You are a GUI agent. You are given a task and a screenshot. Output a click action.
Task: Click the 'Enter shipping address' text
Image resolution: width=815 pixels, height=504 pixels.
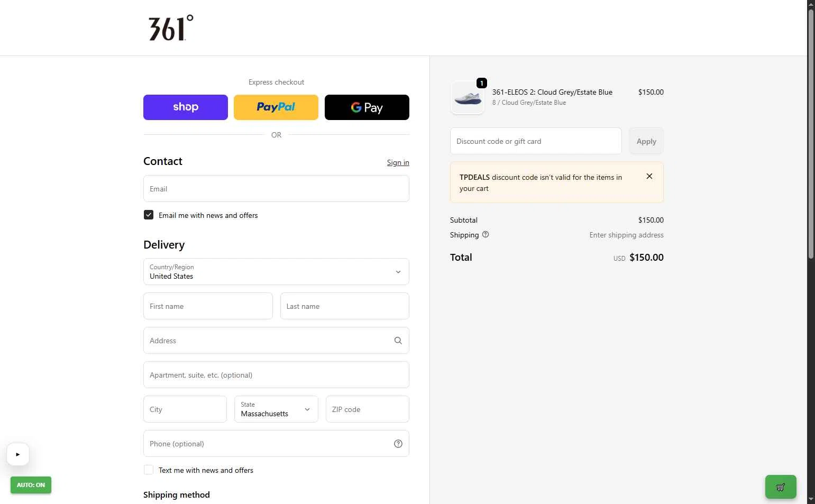pos(627,235)
